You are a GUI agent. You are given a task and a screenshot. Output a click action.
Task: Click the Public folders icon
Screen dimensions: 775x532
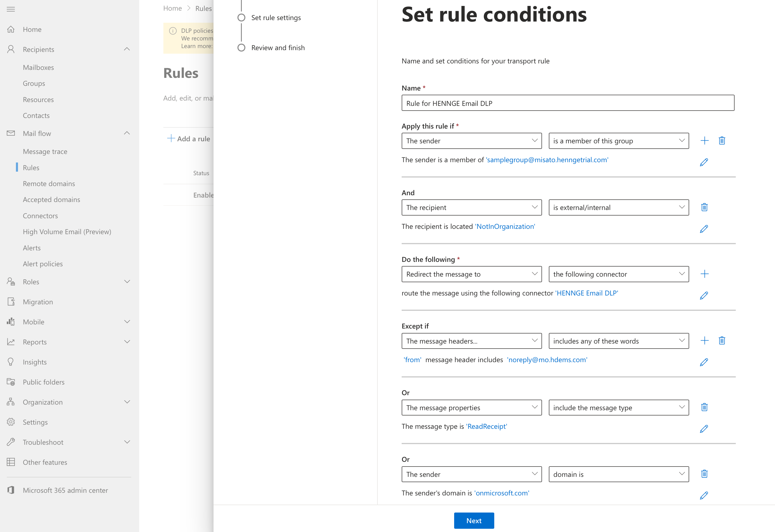coord(11,382)
